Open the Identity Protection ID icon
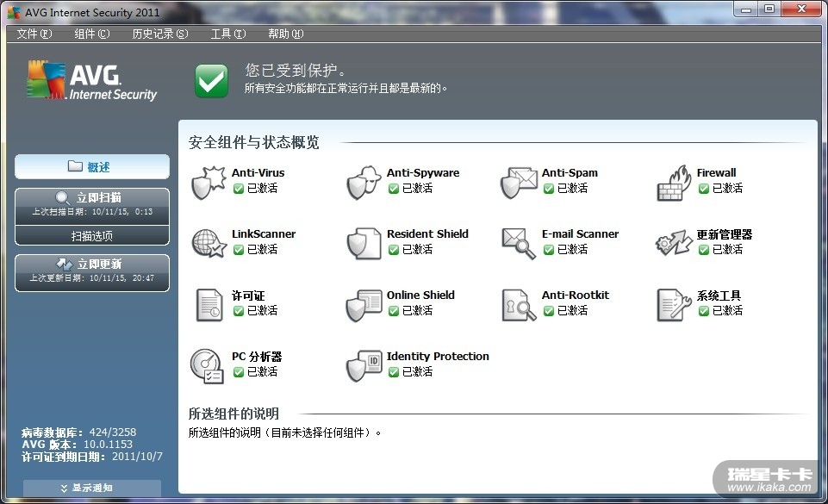Image resolution: width=828 pixels, height=504 pixels. 364,366
